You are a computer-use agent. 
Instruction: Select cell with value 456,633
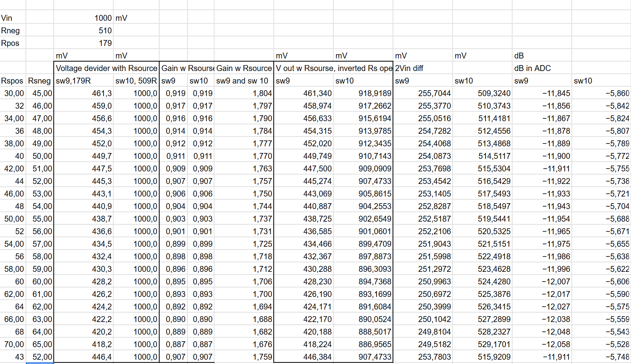click(304, 118)
